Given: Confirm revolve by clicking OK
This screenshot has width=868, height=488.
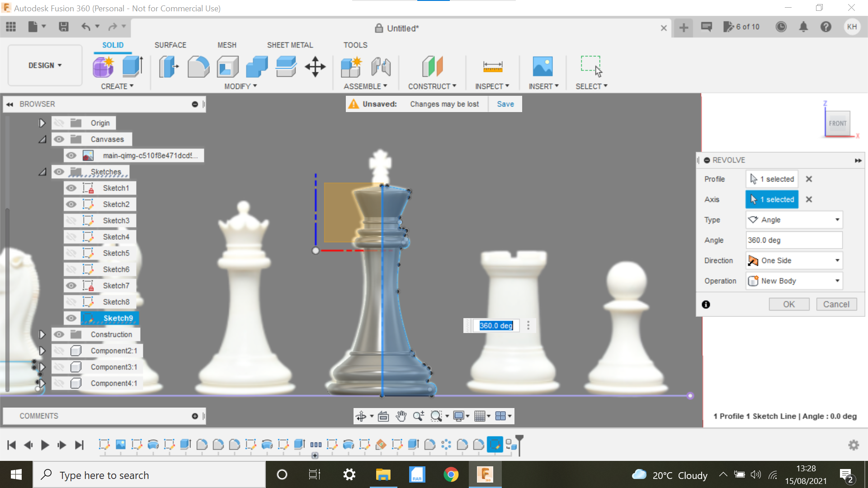Looking at the screenshot, I should coord(789,304).
